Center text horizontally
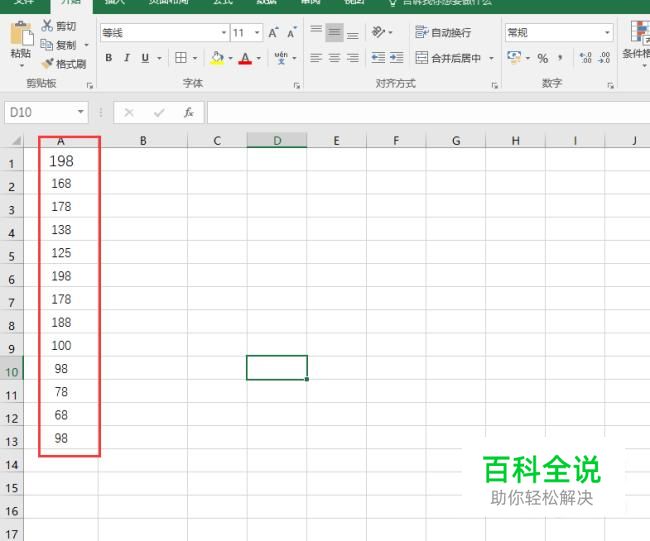This screenshot has height=541, width=650. tap(335, 58)
